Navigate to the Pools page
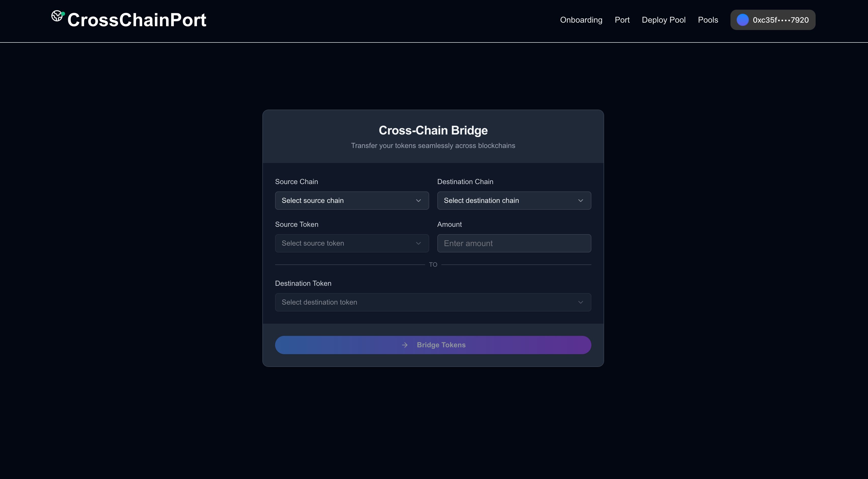 point(708,20)
